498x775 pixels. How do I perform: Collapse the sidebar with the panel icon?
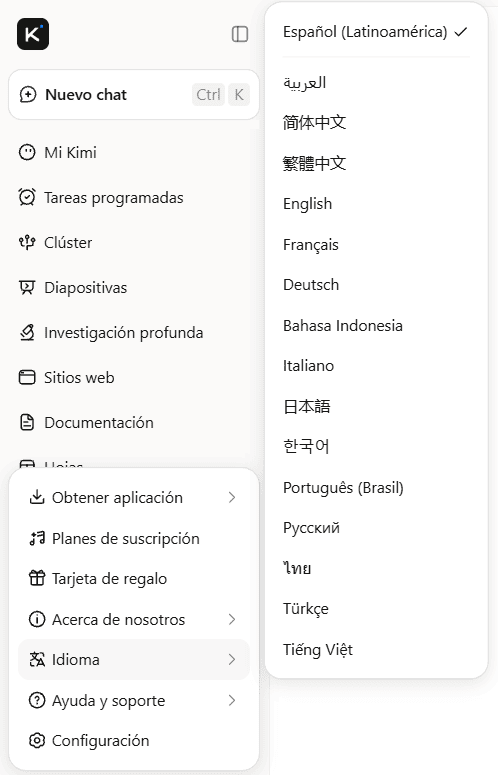240,34
